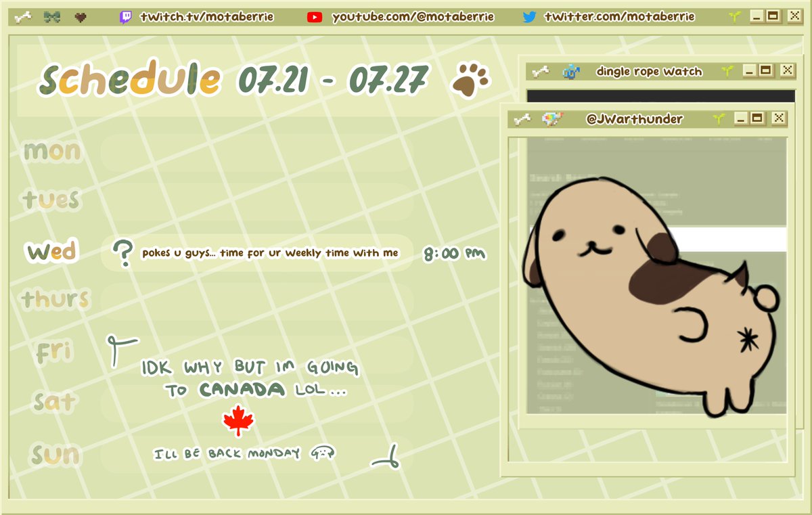Image resolution: width=812 pixels, height=515 pixels.
Task: Select the 'wed' day label
Action: [x=51, y=252]
